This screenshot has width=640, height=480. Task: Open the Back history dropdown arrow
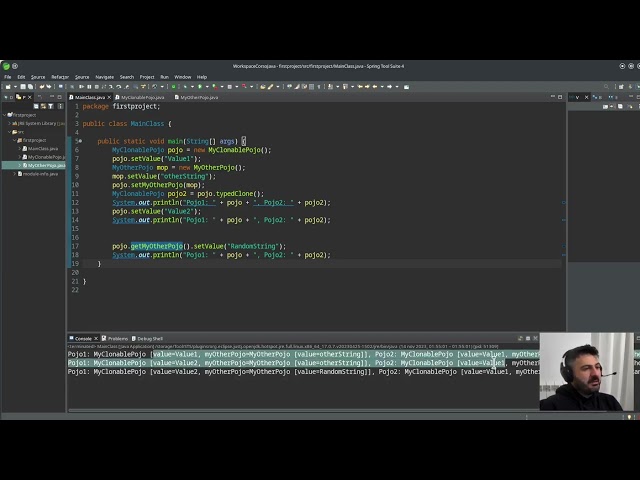(382, 87)
